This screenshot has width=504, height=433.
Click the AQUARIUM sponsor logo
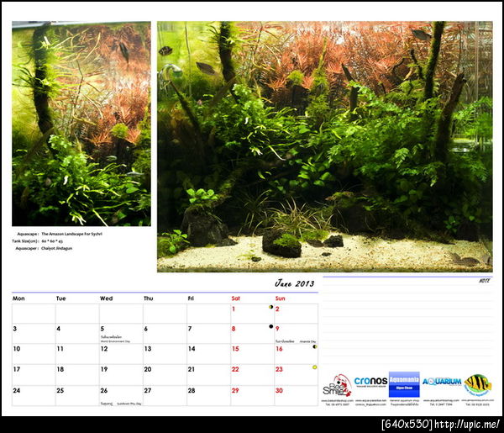pyautogui.click(x=442, y=382)
